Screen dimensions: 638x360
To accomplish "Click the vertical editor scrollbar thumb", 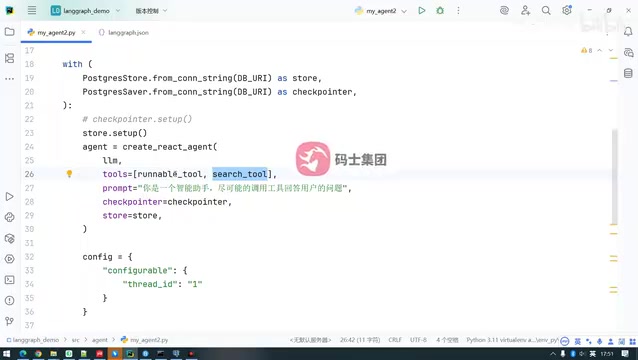I will [614, 176].
